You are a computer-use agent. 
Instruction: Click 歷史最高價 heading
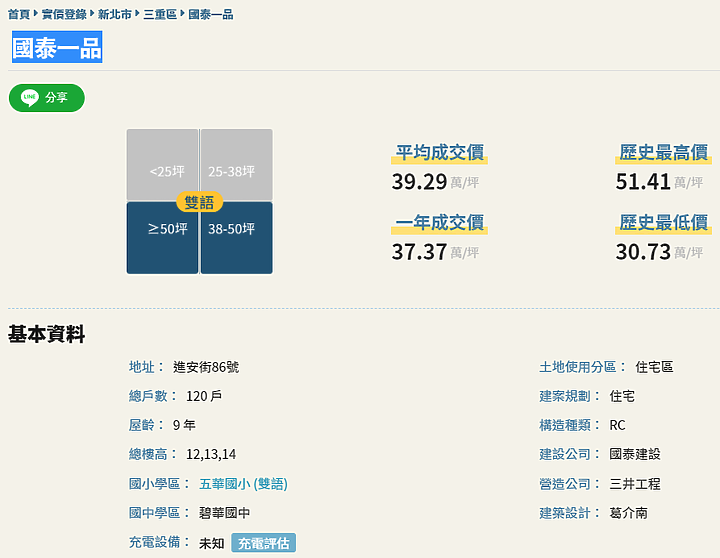pyautogui.click(x=664, y=152)
